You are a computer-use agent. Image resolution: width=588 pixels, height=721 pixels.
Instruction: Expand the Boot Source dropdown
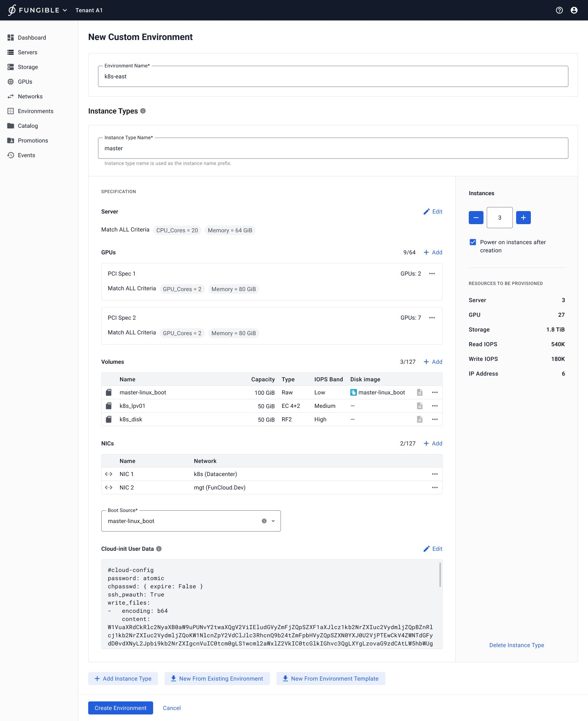[273, 521]
